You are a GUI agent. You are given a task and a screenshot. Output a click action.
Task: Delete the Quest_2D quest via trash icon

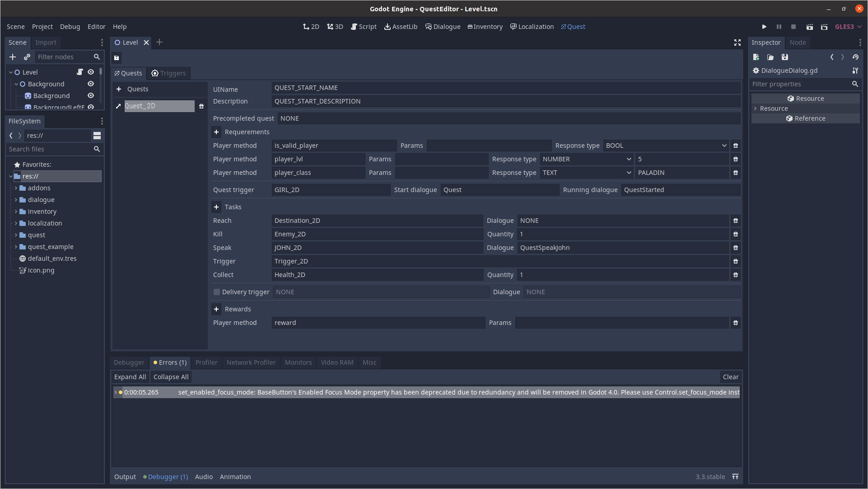tap(201, 106)
